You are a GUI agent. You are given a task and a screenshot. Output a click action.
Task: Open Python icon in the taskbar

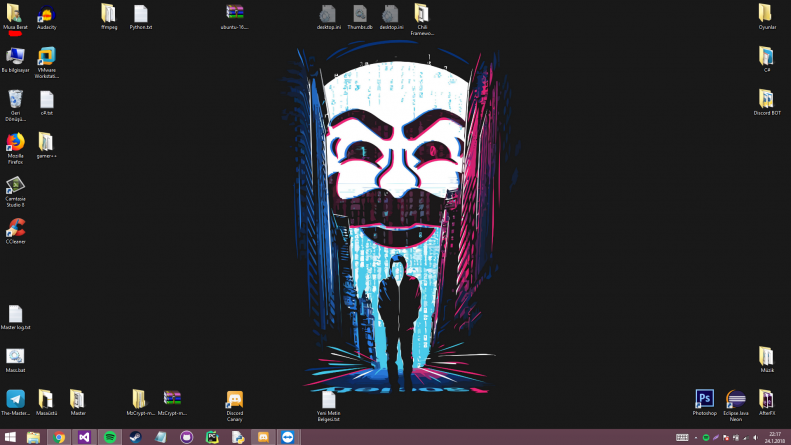238,437
